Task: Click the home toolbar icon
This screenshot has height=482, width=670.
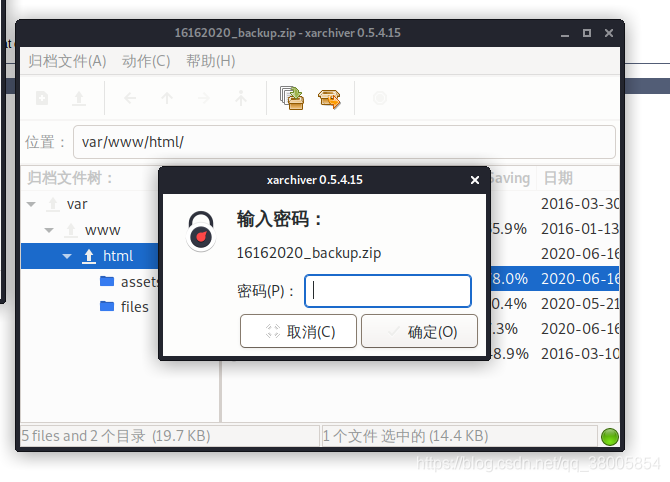Action: pyautogui.click(x=241, y=99)
